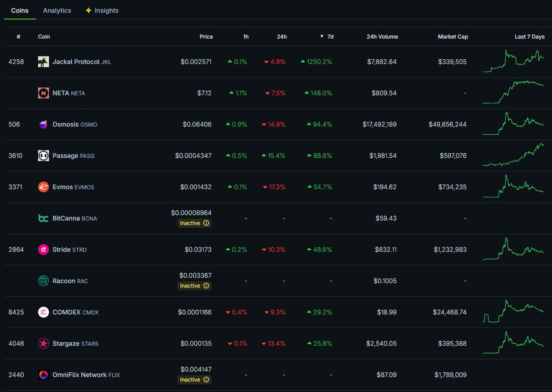
Task: Click Jackal Protocol price $0.002571
Action: pyautogui.click(x=196, y=62)
